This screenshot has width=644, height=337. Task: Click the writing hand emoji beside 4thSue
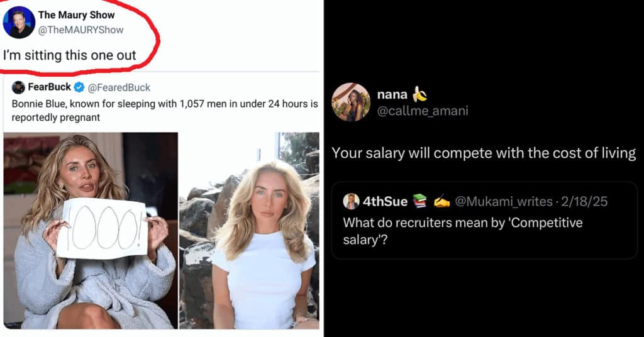(x=441, y=202)
